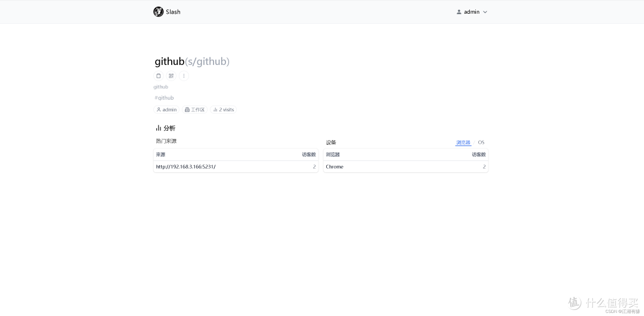Switch to the OS tab
Image resolution: width=644 pixels, height=316 pixels.
tap(481, 142)
